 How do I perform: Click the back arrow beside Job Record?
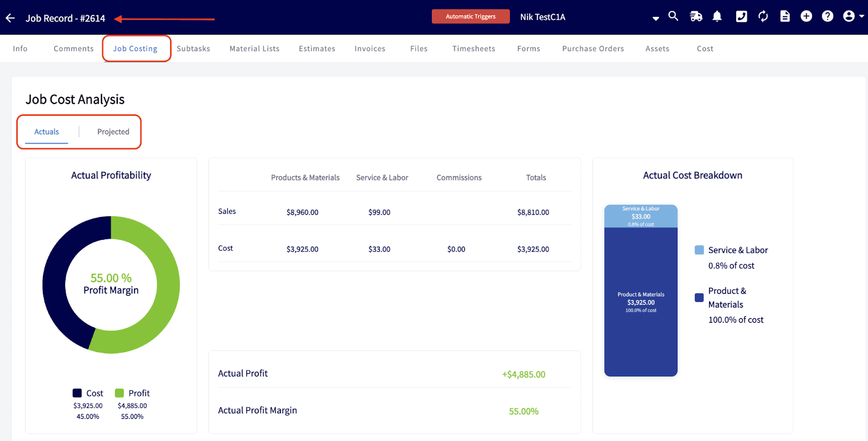pyautogui.click(x=10, y=18)
